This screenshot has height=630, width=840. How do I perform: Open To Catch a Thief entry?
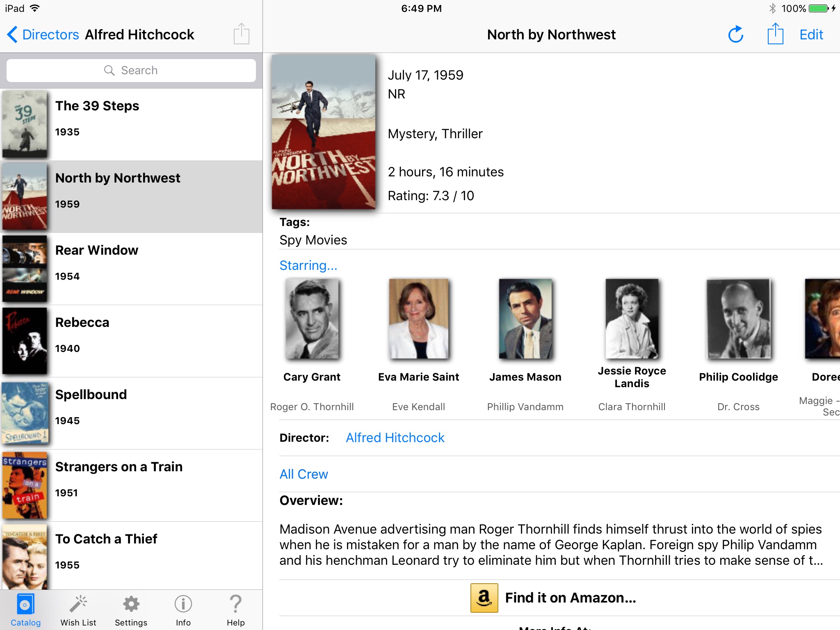tap(131, 556)
